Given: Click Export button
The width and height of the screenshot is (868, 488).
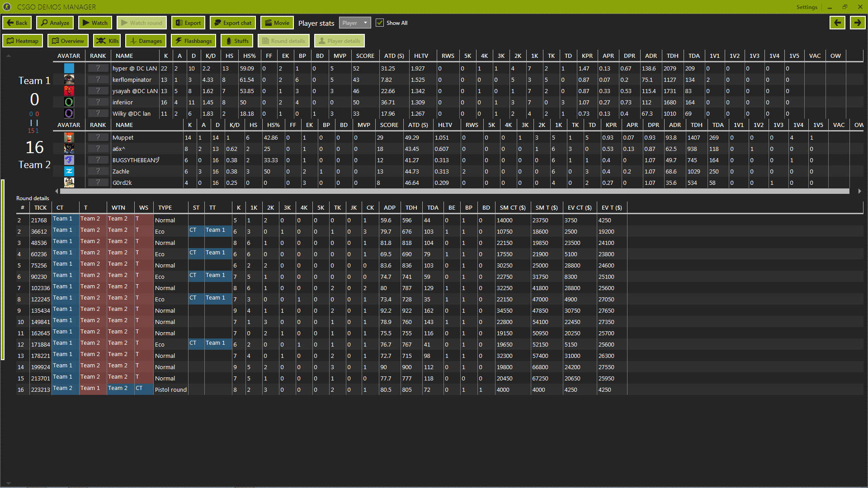Looking at the screenshot, I should [x=188, y=23].
